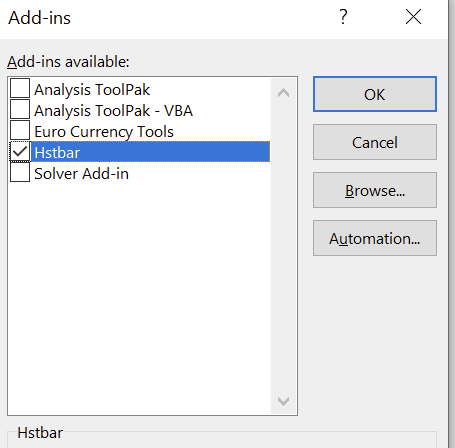Select the Analysis ToolPak list entry
455x448 pixels.
coord(92,90)
